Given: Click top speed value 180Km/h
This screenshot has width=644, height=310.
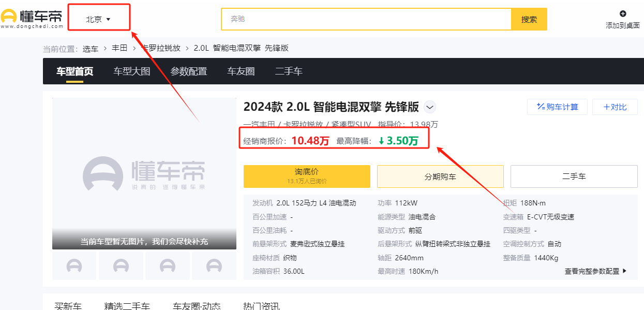Looking at the screenshot, I should [423, 271].
